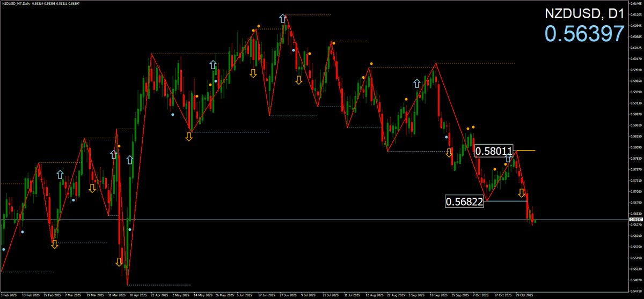
Task: Click the 10 Apr 2025 date label
Action: click(x=138, y=295)
